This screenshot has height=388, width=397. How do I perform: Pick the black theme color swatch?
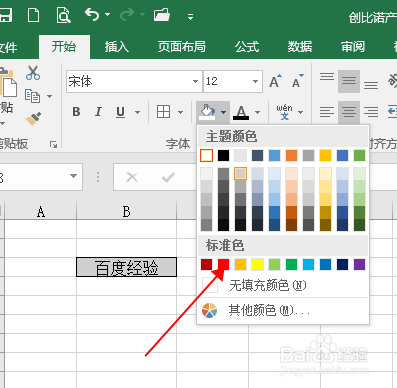(x=223, y=155)
